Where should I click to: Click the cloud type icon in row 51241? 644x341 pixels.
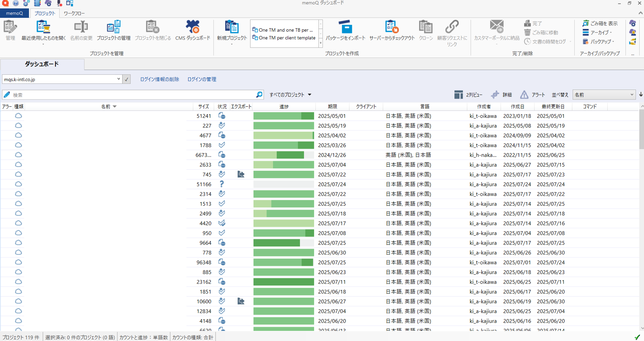[18, 116]
